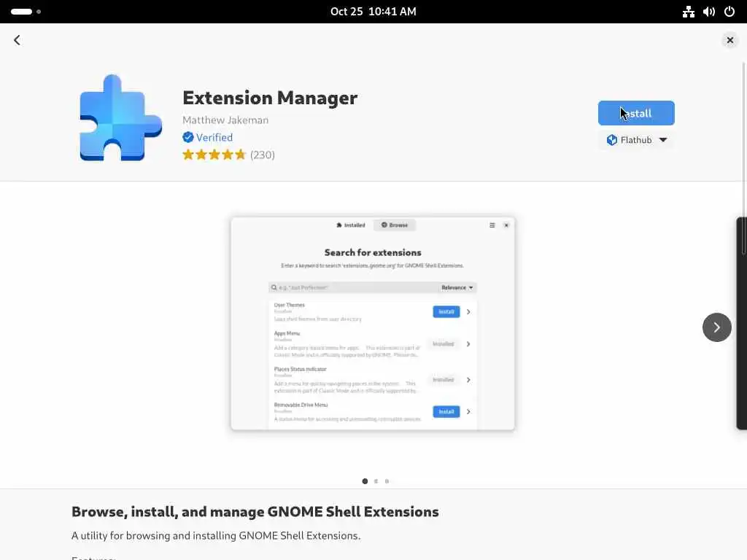Select the first carousel page dot
This screenshot has width=747, height=560.
tap(365, 481)
